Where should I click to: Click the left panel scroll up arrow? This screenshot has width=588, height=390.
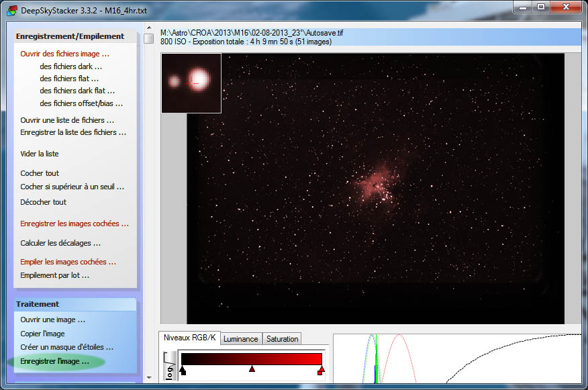(149, 28)
